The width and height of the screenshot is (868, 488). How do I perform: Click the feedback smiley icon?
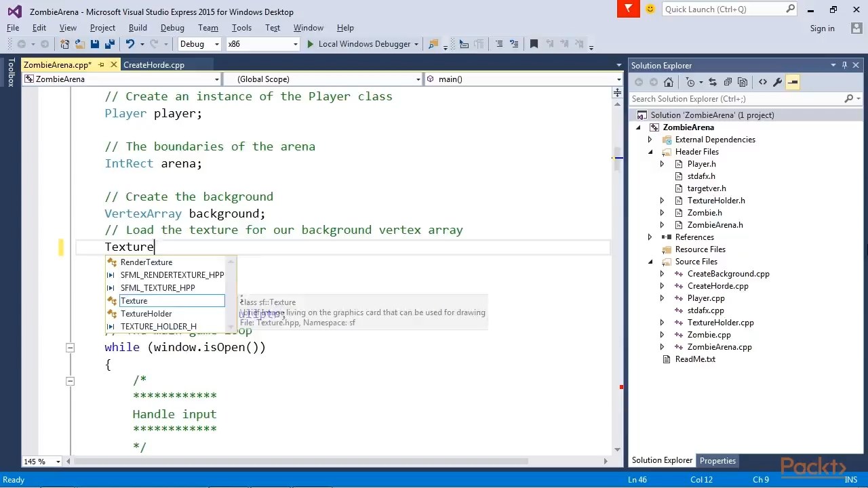pos(650,9)
